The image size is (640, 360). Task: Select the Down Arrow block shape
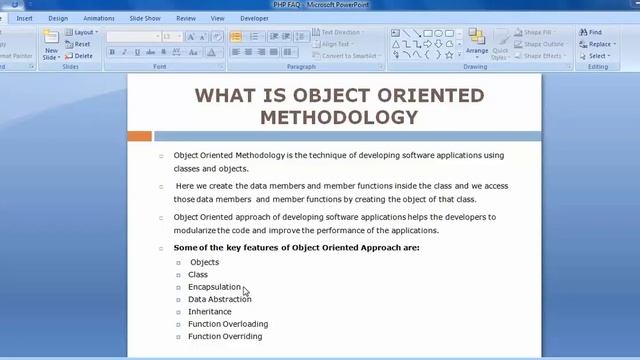coord(438,44)
